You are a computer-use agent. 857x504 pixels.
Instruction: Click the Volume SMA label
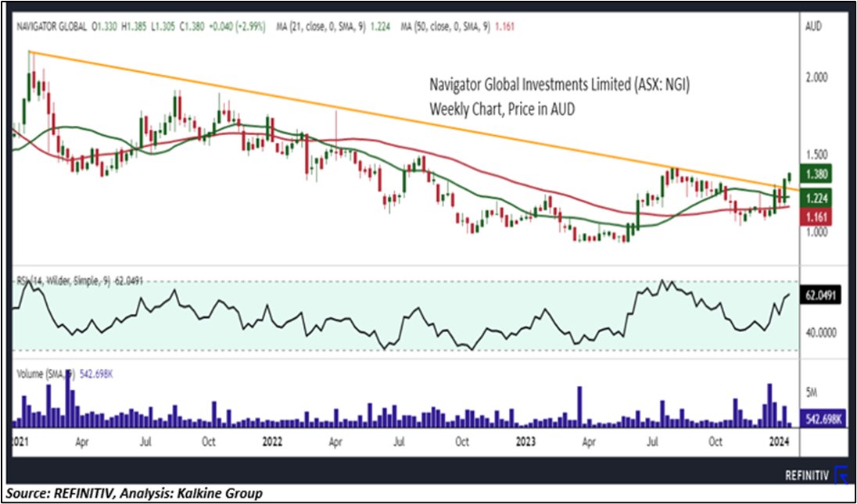[x=63, y=374]
